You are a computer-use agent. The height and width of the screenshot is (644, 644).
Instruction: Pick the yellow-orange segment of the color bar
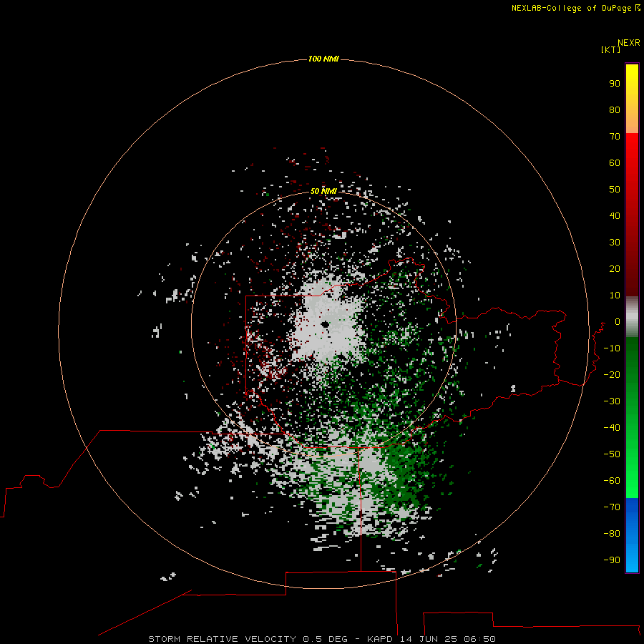click(632, 99)
